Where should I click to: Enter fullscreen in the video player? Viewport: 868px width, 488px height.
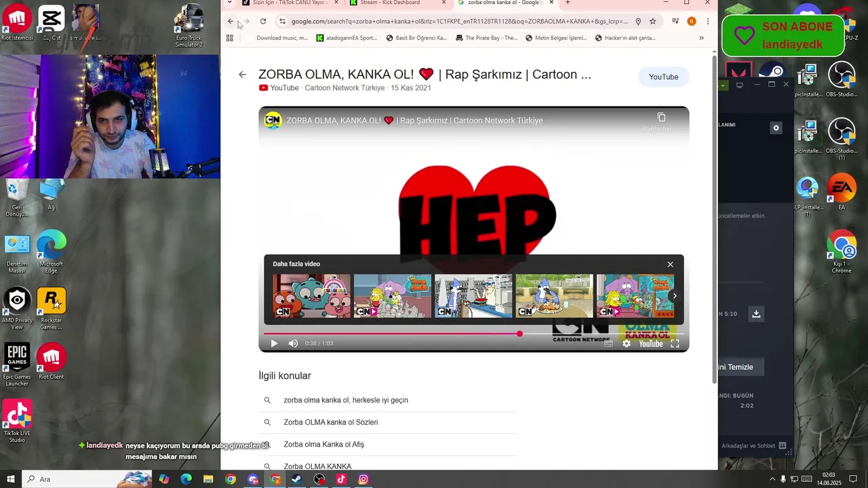click(x=675, y=344)
